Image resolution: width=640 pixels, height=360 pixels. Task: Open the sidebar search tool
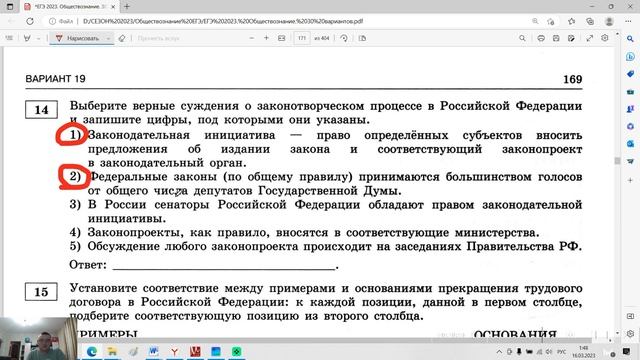[x=630, y=39]
